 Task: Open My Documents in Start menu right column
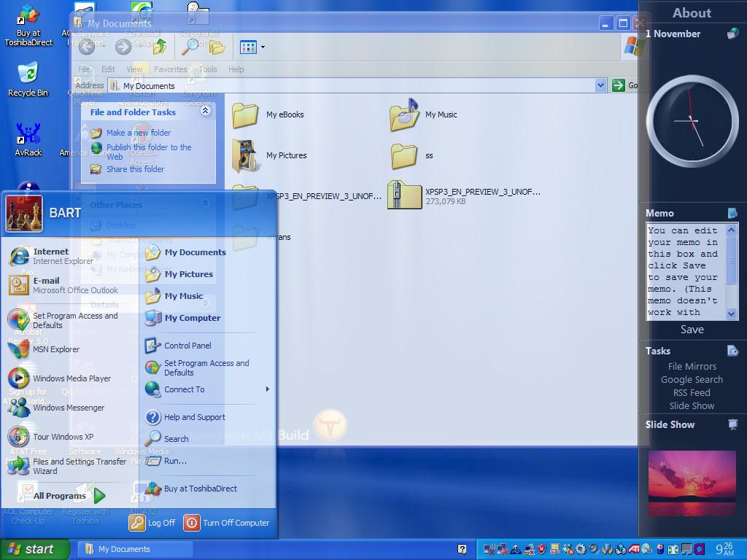186,252
